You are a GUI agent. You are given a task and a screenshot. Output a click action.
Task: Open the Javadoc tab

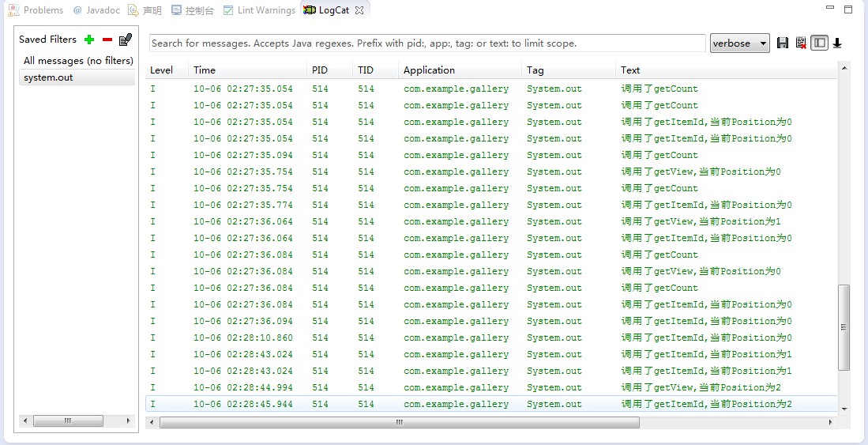[96, 10]
